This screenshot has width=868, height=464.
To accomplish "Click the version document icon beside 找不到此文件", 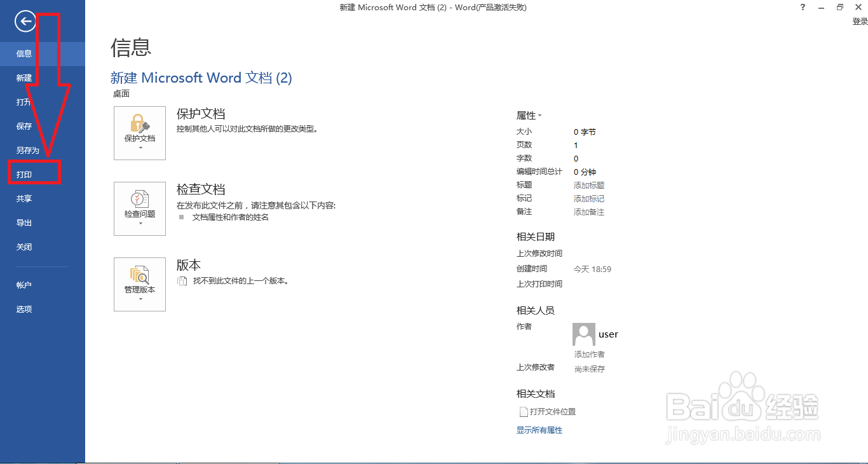I will (x=182, y=281).
